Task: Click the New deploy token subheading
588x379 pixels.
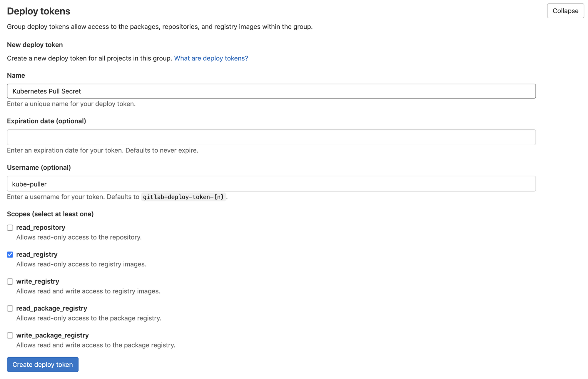Action: point(35,45)
